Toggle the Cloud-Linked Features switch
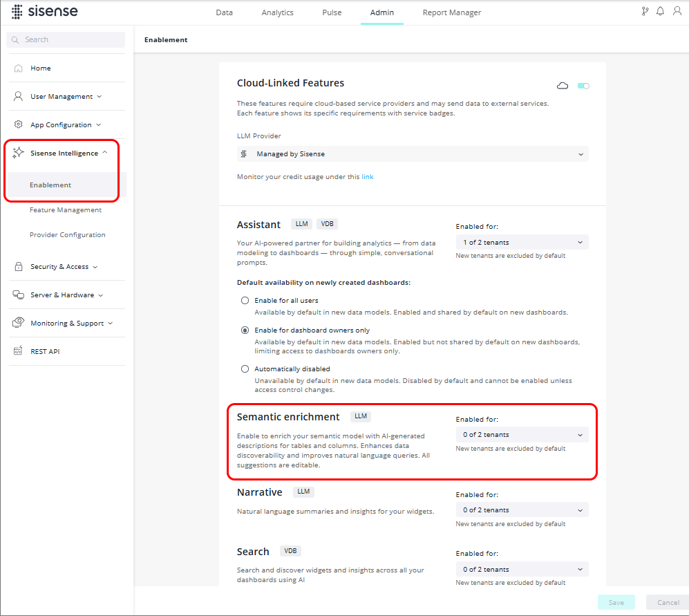 click(x=583, y=86)
